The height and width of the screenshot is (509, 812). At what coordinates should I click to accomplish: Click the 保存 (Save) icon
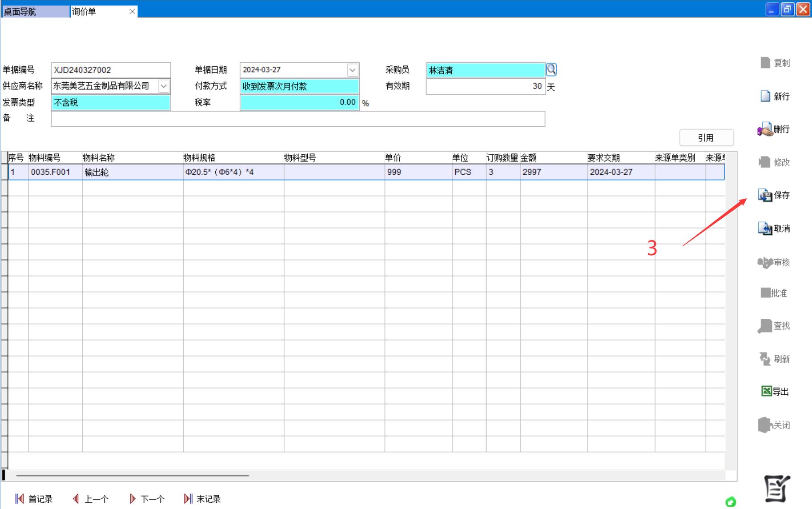pos(765,195)
